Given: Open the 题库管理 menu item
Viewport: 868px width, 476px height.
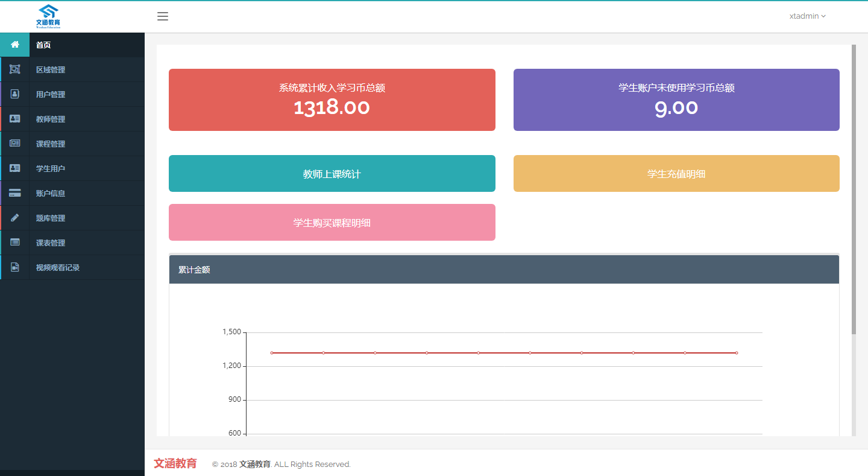Looking at the screenshot, I should click(x=72, y=218).
